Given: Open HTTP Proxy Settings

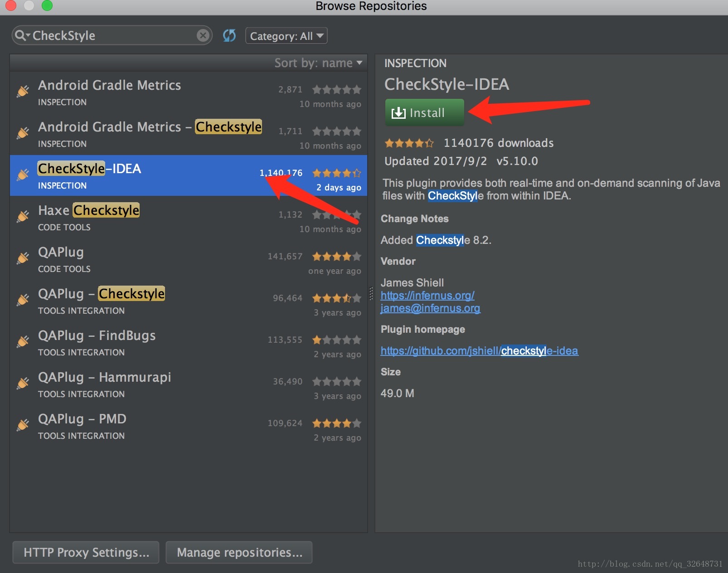Looking at the screenshot, I should click(86, 552).
